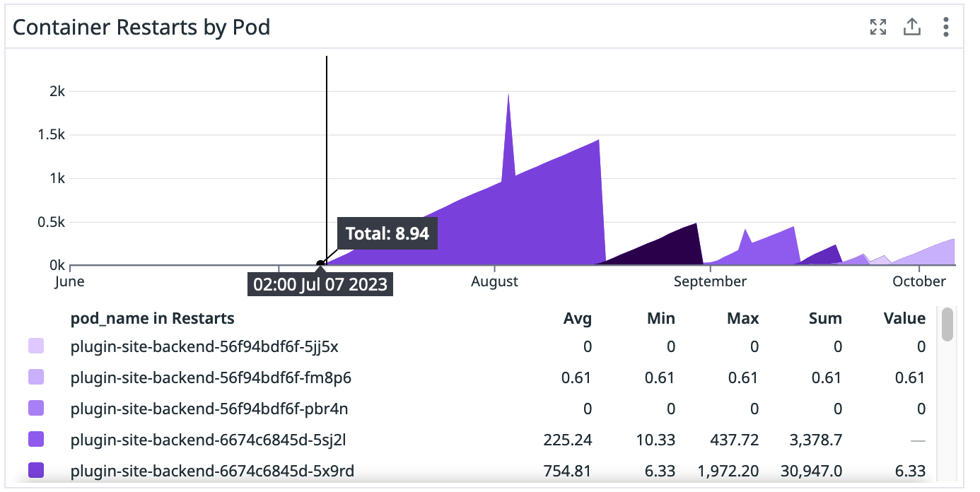Open the share/export panel options
This screenshot has width=980, height=492.
click(912, 27)
